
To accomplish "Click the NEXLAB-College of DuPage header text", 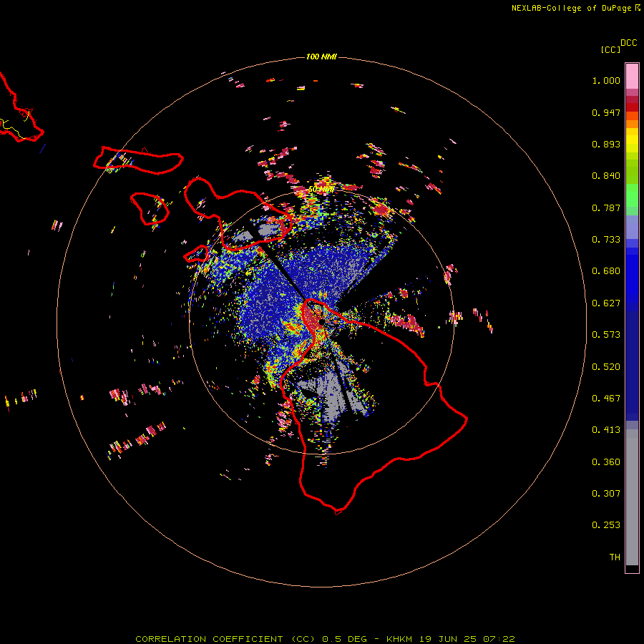I will 575,8.
